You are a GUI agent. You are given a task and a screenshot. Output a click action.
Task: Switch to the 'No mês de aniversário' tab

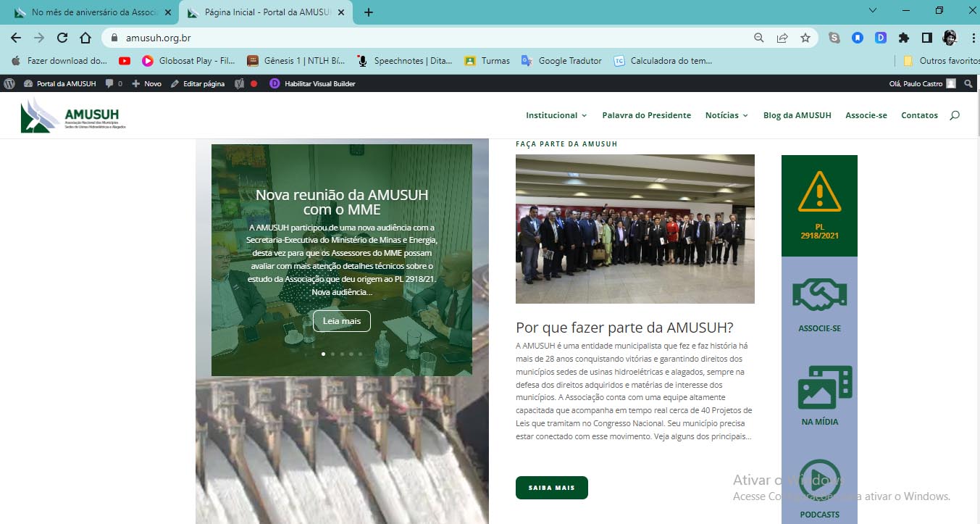tap(93, 12)
